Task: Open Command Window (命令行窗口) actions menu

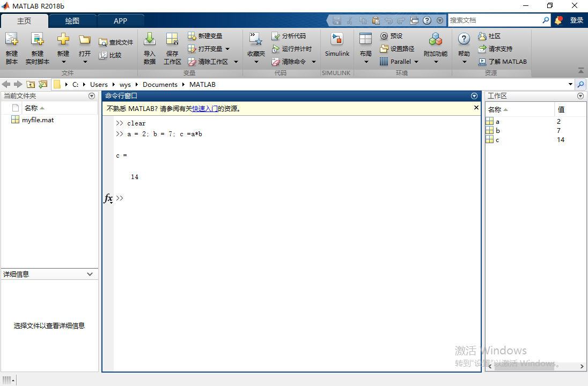Action: click(x=474, y=96)
